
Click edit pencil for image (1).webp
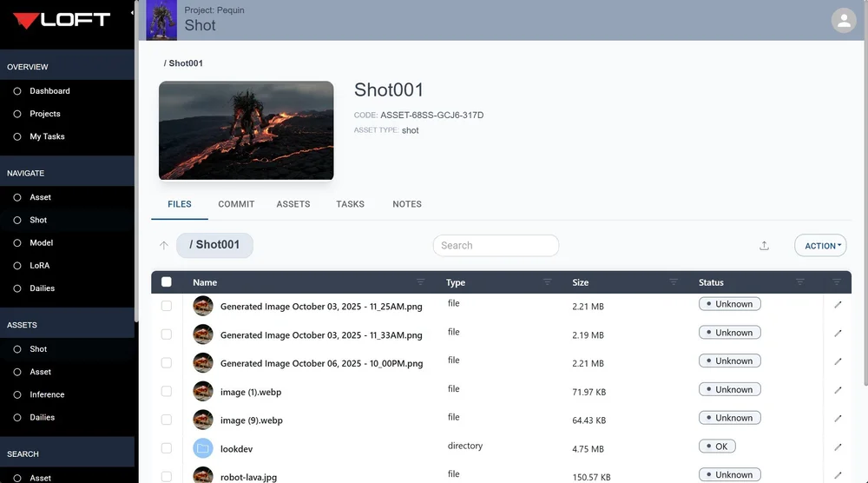tap(838, 390)
